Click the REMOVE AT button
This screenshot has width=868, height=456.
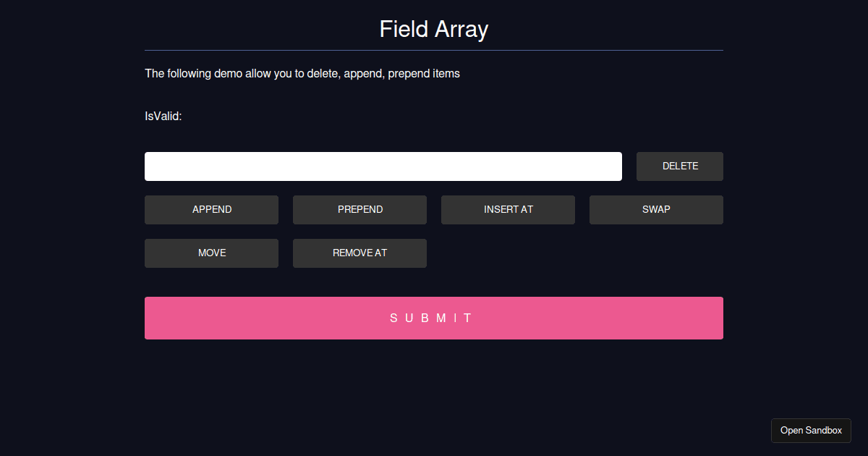click(x=359, y=253)
